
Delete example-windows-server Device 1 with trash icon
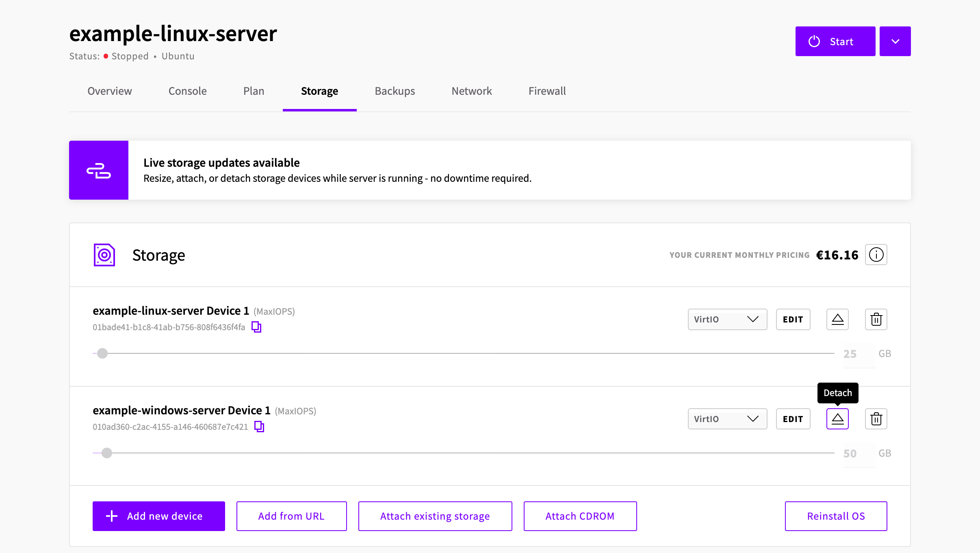tap(876, 419)
